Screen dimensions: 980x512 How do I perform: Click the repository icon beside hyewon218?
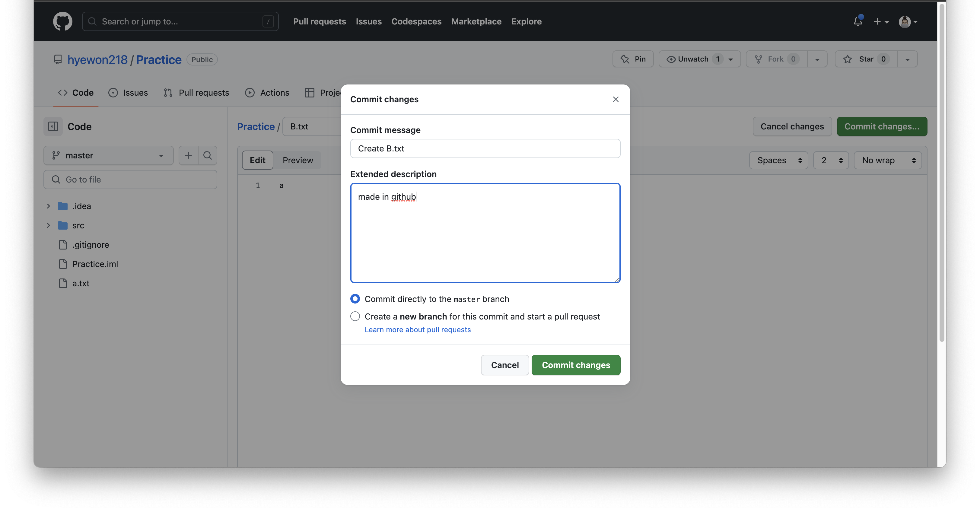click(58, 59)
